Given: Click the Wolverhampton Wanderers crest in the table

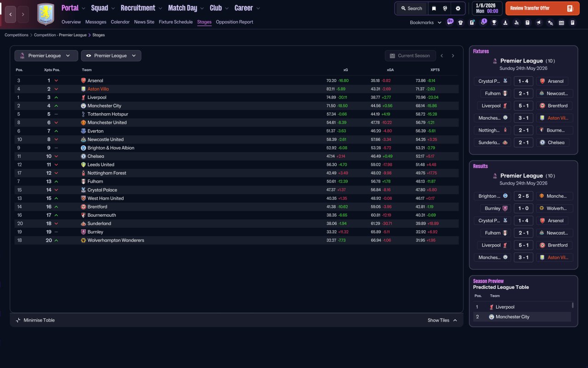Looking at the screenshot, I should pyautogui.click(x=83, y=240).
